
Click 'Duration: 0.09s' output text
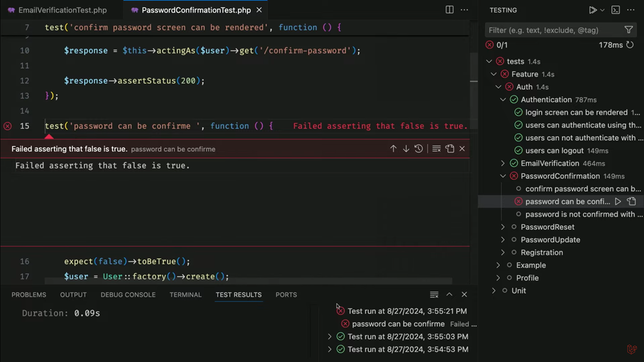tap(61, 313)
